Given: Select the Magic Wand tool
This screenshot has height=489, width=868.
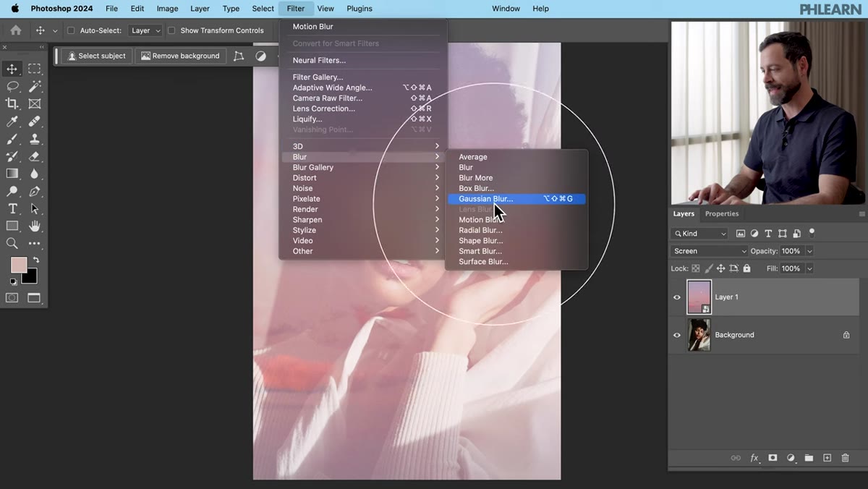Looking at the screenshot, I should point(35,86).
